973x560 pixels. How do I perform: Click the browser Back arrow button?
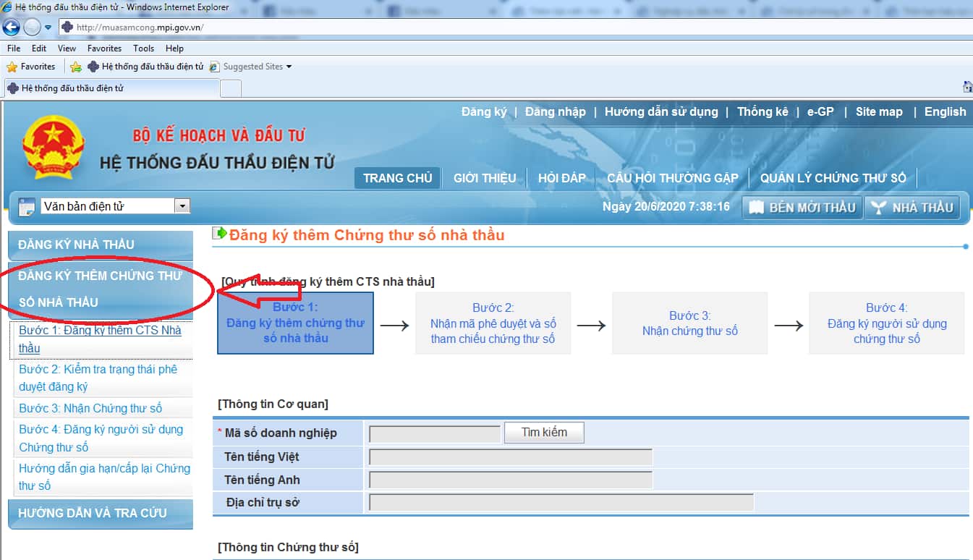11,27
